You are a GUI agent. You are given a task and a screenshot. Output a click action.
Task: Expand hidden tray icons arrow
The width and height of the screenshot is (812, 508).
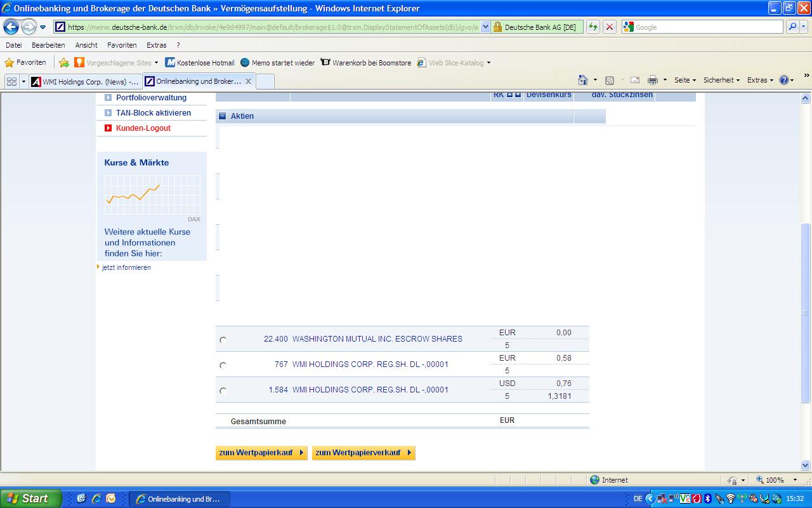650,498
